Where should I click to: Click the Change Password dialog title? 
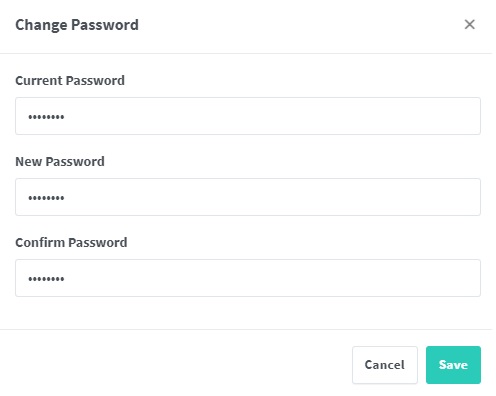tap(77, 25)
